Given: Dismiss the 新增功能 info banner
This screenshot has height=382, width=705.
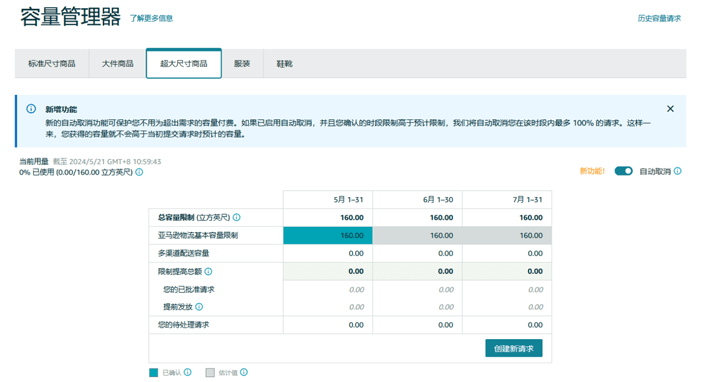Looking at the screenshot, I should 670,109.
